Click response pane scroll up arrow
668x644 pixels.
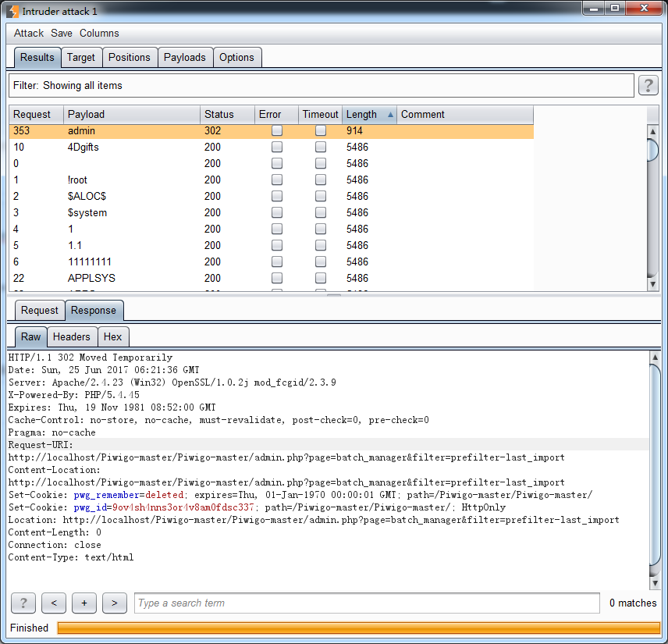(655, 358)
